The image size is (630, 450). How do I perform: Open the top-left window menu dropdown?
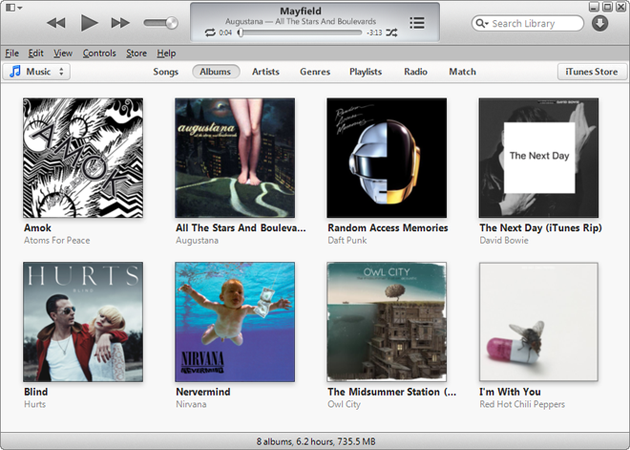pyautogui.click(x=14, y=8)
